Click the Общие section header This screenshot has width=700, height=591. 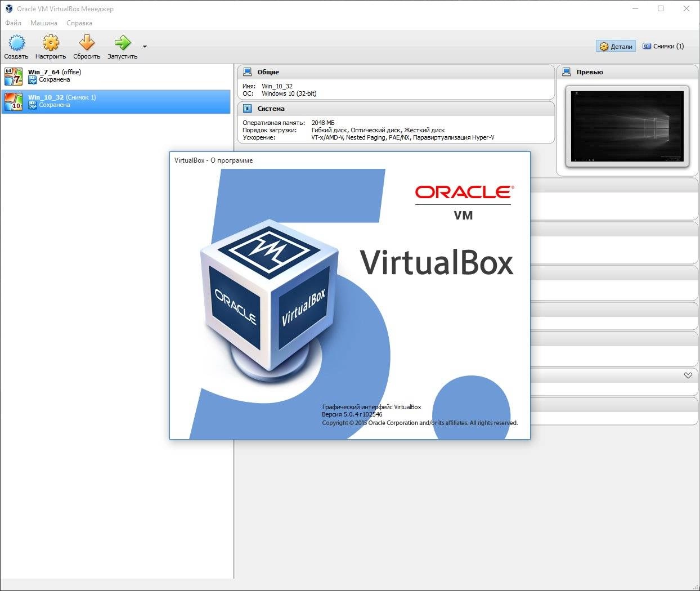click(x=396, y=72)
